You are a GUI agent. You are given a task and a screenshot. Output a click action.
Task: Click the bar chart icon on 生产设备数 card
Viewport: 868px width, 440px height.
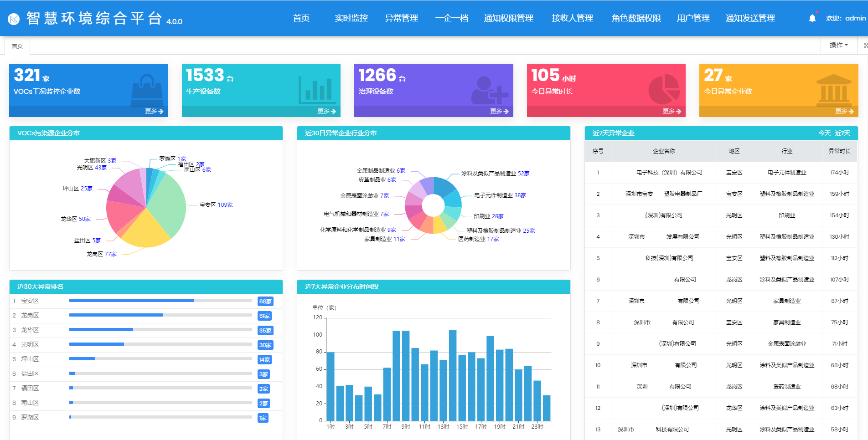coord(318,90)
